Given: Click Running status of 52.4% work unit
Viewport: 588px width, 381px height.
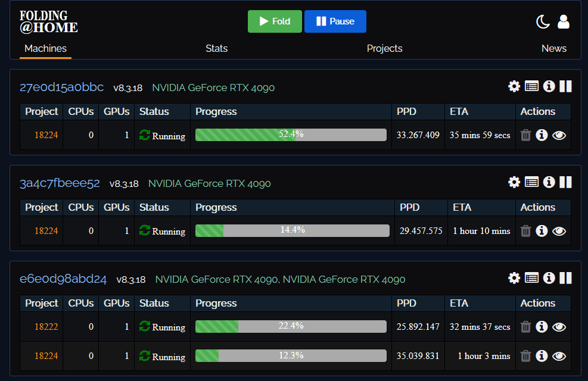Looking at the screenshot, I should point(163,135).
